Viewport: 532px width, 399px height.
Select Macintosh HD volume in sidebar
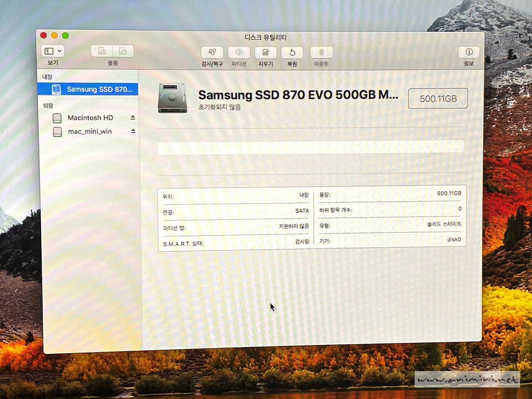pyautogui.click(x=90, y=118)
